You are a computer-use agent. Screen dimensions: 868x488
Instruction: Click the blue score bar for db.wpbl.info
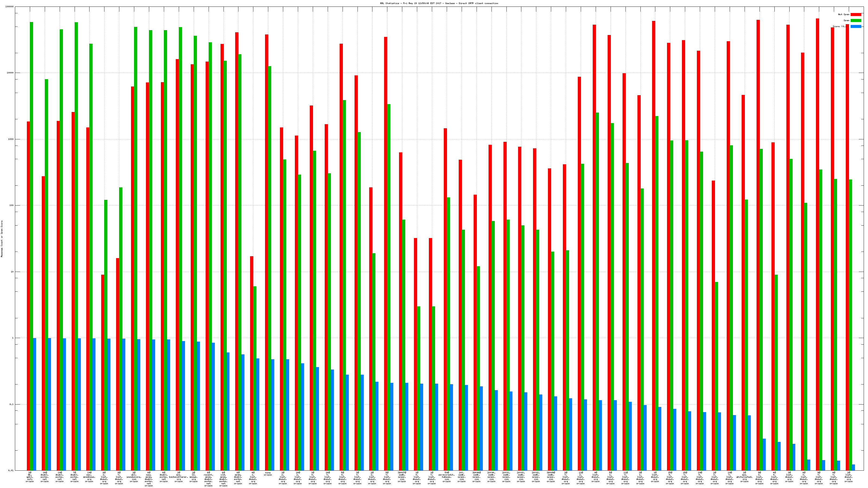(x=34, y=404)
